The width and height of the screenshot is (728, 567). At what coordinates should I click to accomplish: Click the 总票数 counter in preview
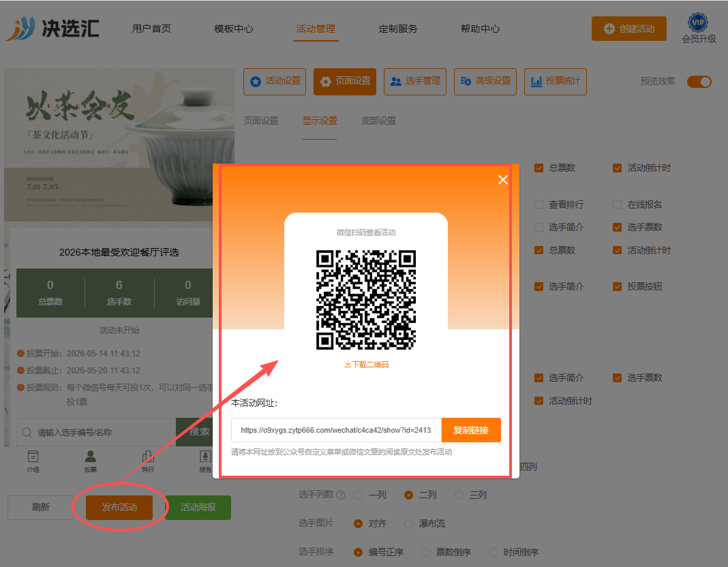click(50, 293)
